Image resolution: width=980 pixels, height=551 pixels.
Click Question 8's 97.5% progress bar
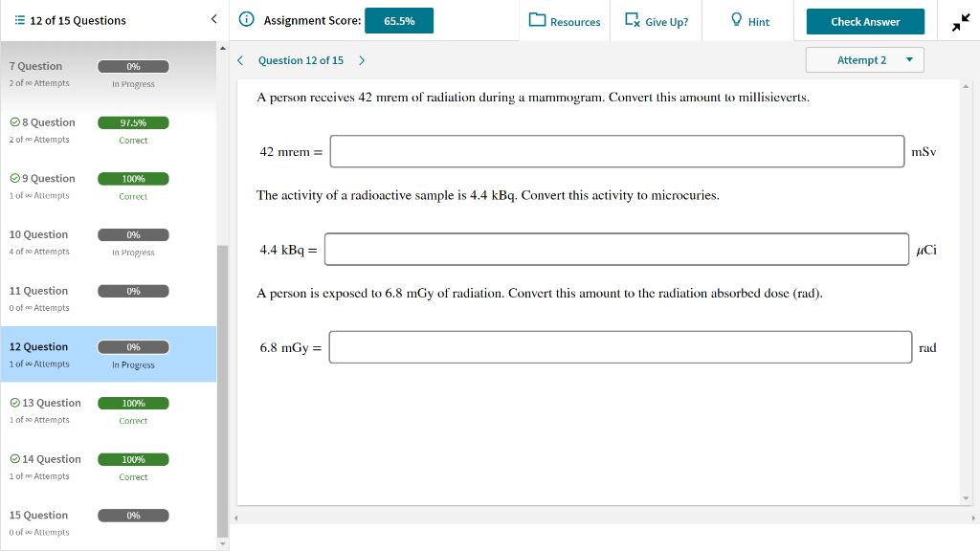tap(133, 122)
